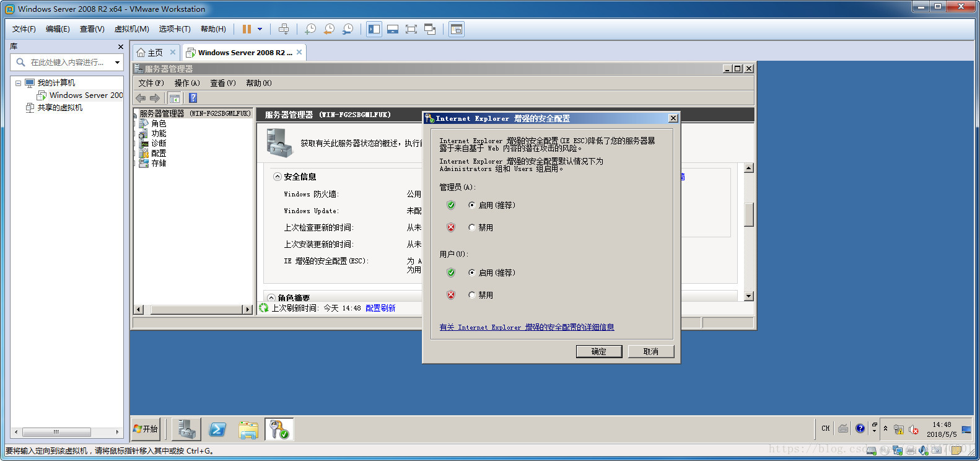980x461 pixels.
Task: Click the Server Manager vertical scrollbar down arrow
Action: coord(749,296)
